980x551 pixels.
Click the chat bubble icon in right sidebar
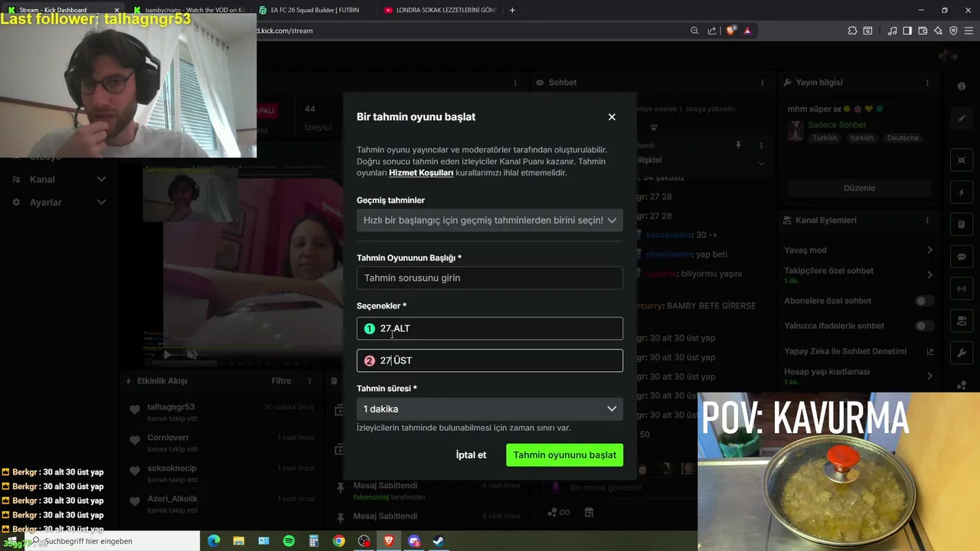(x=962, y=256)
